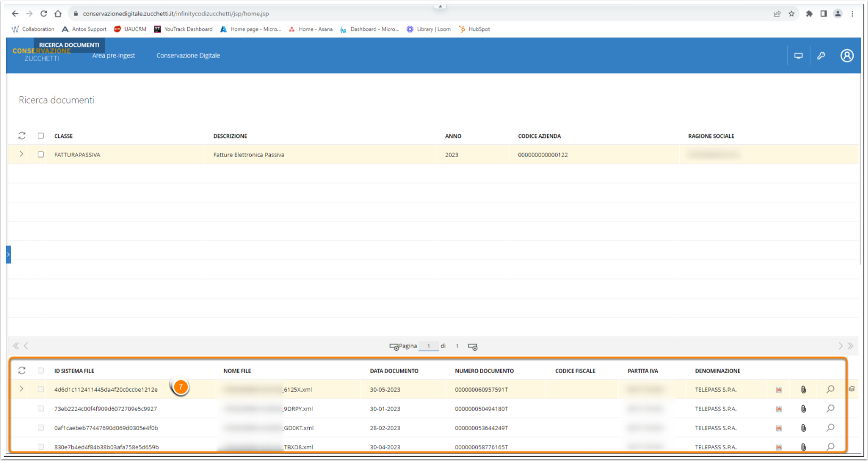Go to browser home page
The width and height of the screenshot is (868, 461).
58,13
